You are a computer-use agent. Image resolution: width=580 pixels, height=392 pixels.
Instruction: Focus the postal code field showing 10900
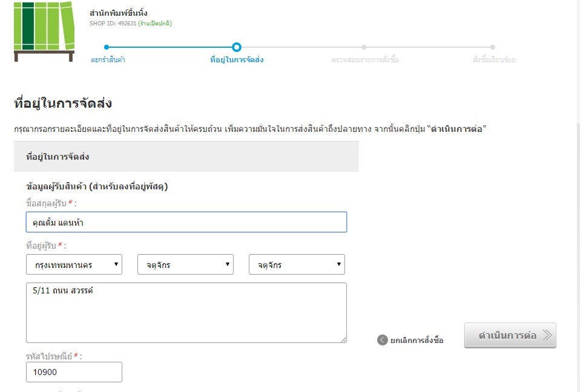(74, 372)
